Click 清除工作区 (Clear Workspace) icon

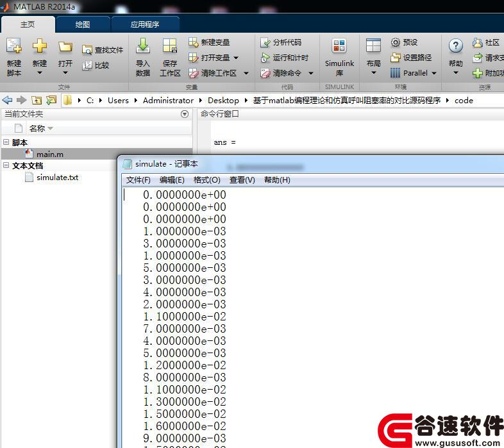[x=194, y=73]
